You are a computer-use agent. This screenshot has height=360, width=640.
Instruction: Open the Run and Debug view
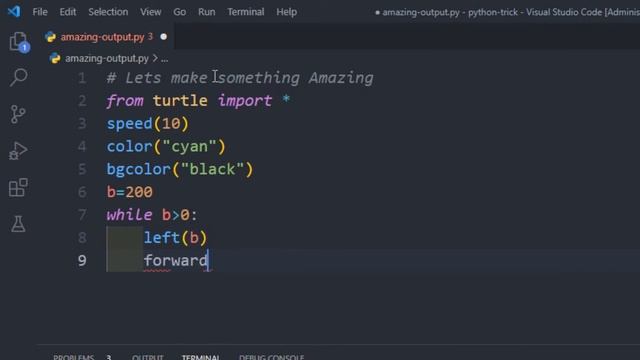(x=18, y=151)
